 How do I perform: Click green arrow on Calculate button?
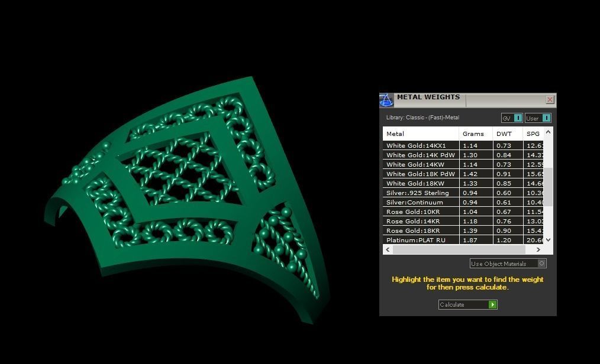pos(493,304)
